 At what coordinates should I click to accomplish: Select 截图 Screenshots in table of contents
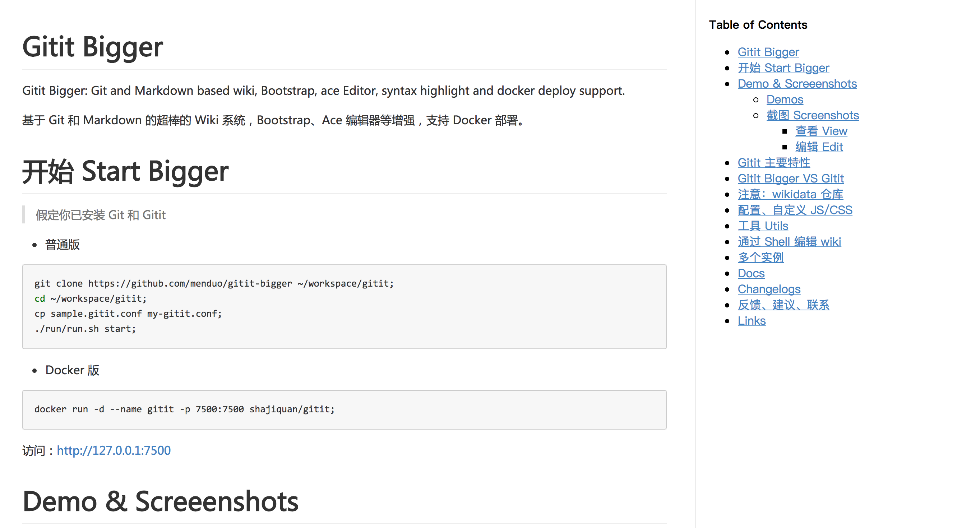pyautogui.click(x=812, y=115)
